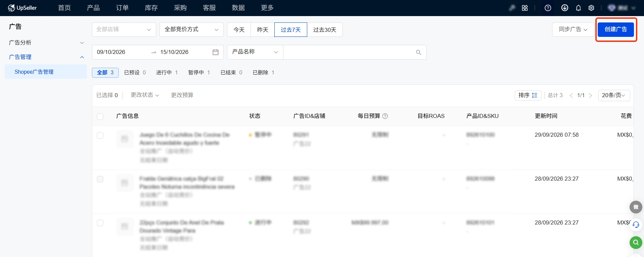Open the 产品名称 search type dropdown
The image size is (644, 257).
tap(255, 52)
